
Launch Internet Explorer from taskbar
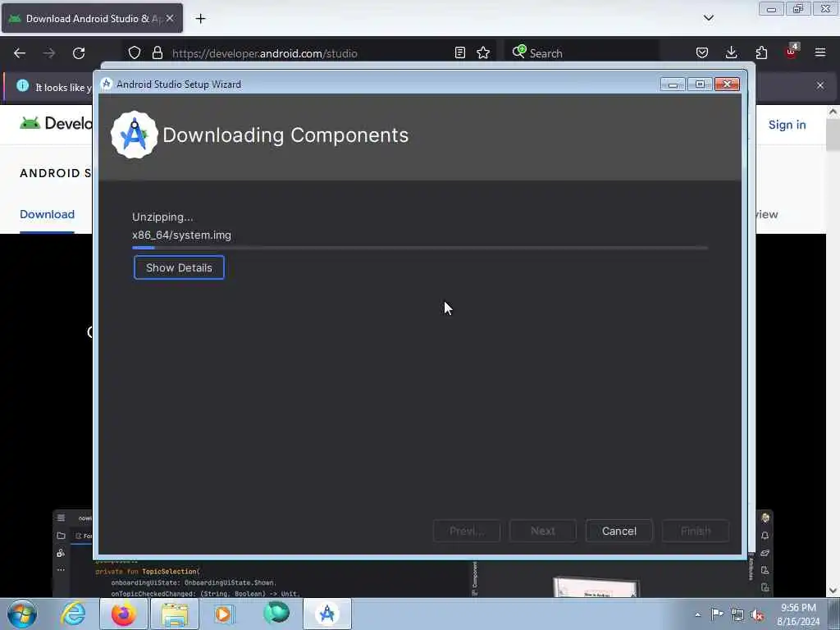73,614
